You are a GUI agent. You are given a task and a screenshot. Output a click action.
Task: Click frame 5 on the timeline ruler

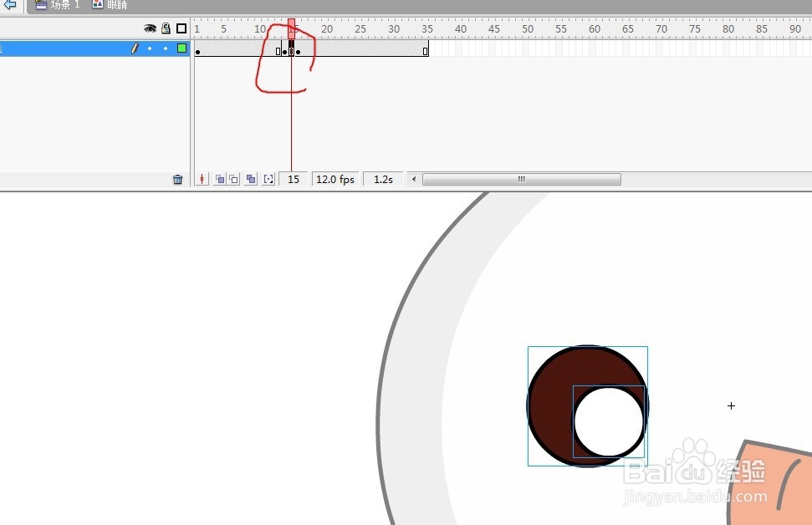(224, 29)
